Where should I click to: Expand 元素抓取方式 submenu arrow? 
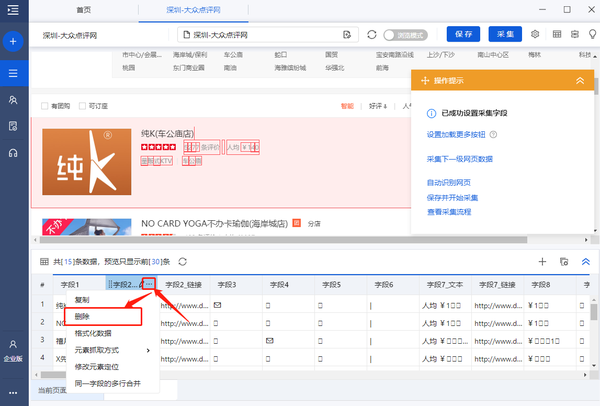click(148, 350)
